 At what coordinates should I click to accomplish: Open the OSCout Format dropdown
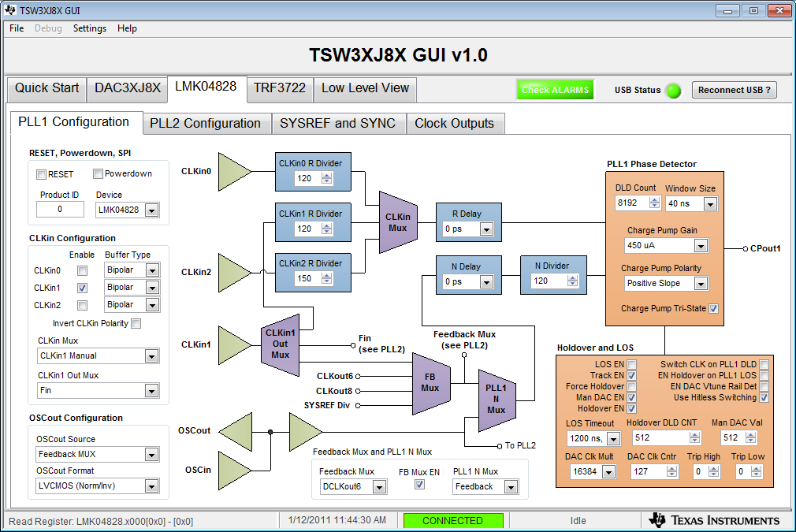tap(151, 486)
